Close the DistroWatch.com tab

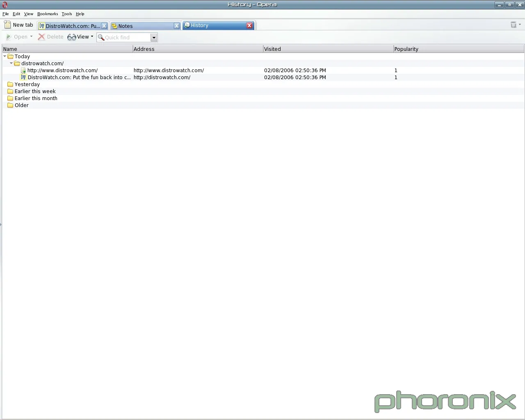click(x=104, y=26)
